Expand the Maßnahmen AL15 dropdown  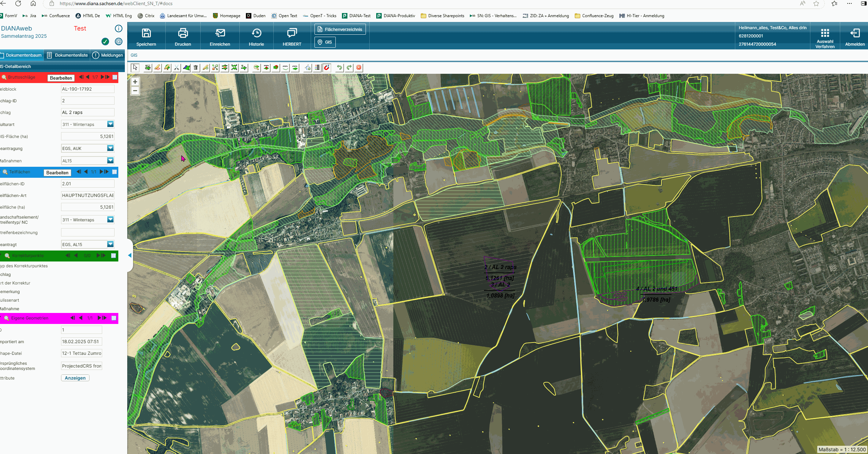pyautogui.click(x=87, y=161)
